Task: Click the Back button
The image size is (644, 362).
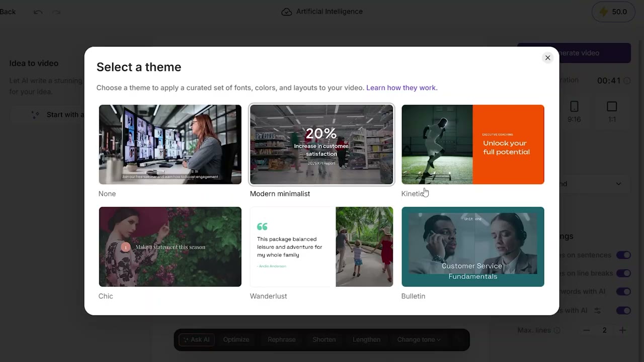Action: click(x=8, y=12)
